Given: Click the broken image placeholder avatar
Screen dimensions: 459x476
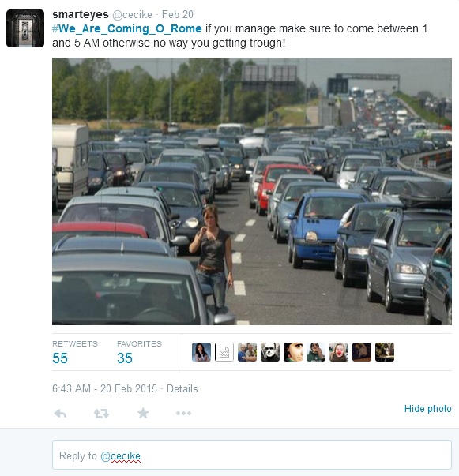Looking at the screenshot, I should (224, 352).
